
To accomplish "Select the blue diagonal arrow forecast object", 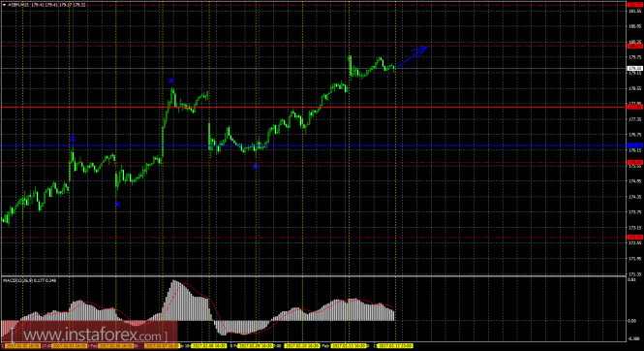I will tap(412, 56).
